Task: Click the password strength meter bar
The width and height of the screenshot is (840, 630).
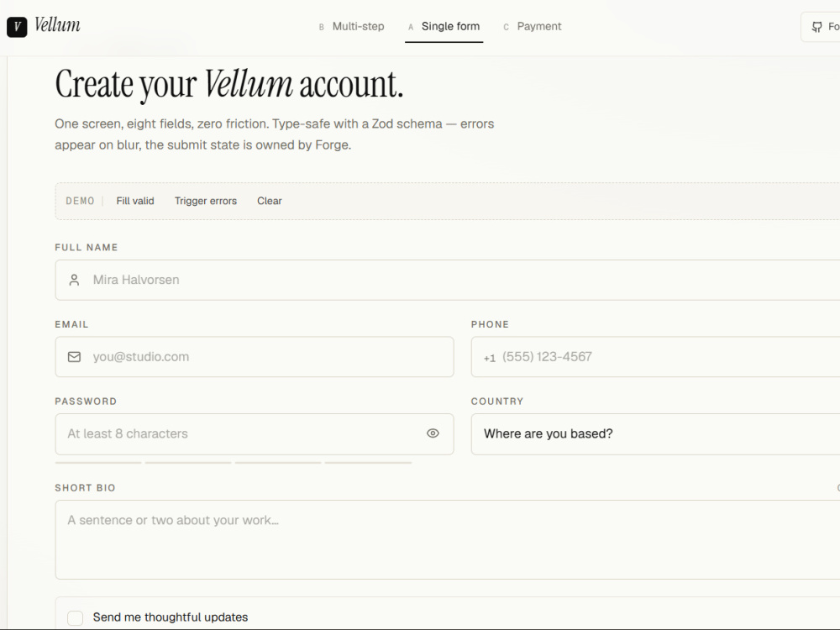Action: tap(234, 462)
